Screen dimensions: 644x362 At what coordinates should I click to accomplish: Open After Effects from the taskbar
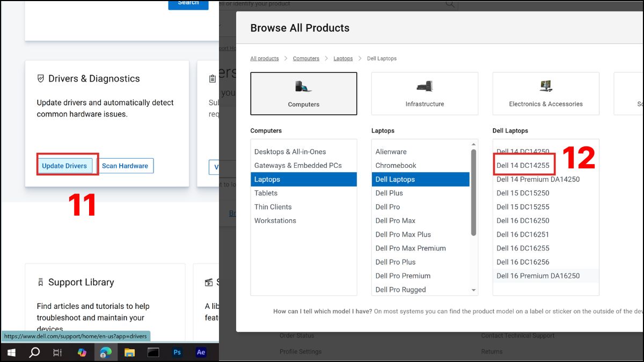coord(201,352)
